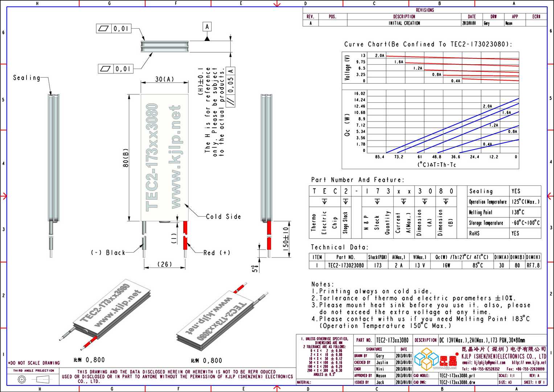Viewport: 554px width, 392px height.
Task: Select the DC 13V(Max.),2A(Max.),173 P&N,30*80mm description
Action: [x=482, y=340]
